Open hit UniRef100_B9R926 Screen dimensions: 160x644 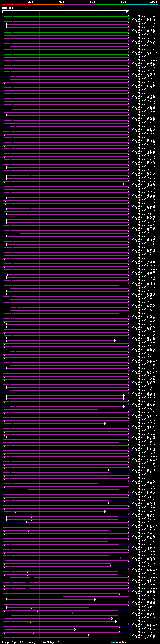point(143,68)
